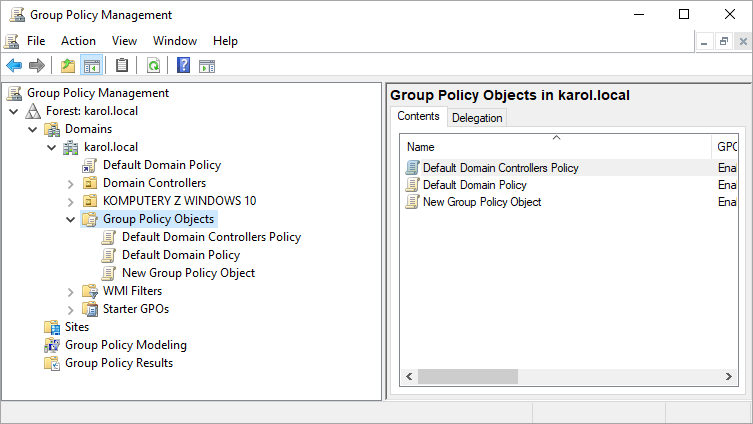Select Starter GPOs in the tree
This screenshot has height=424, width=753.
pyautogui.click(x=135, y=309)
